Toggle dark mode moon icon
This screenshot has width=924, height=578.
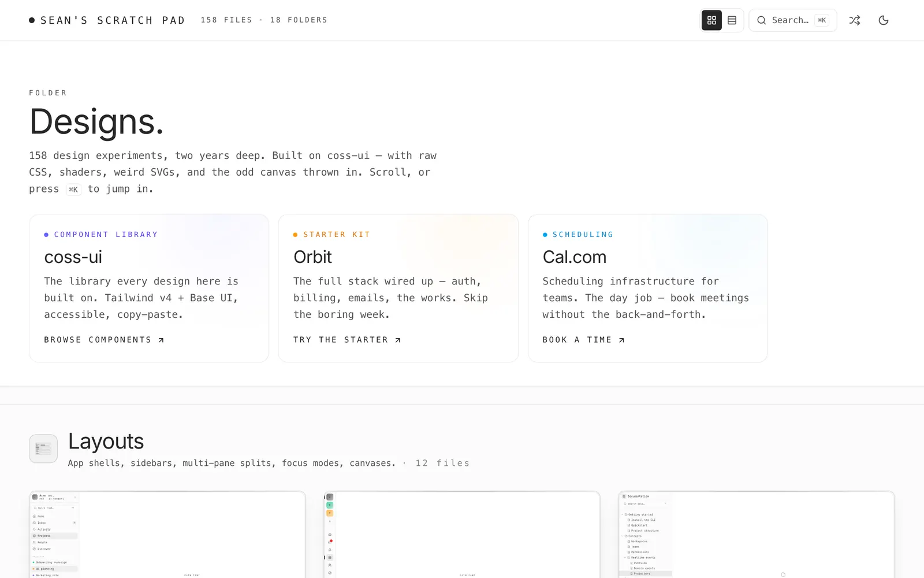pos(884,20)
